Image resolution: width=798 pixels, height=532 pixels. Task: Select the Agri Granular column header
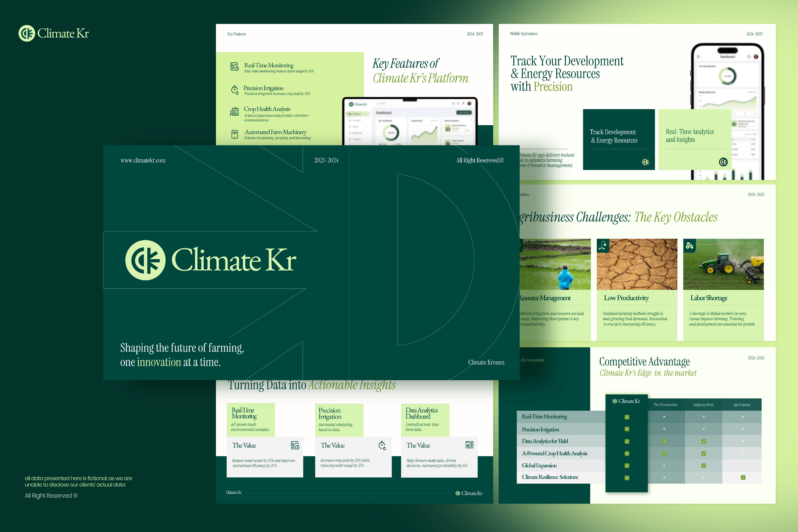[x=742, y=404]
